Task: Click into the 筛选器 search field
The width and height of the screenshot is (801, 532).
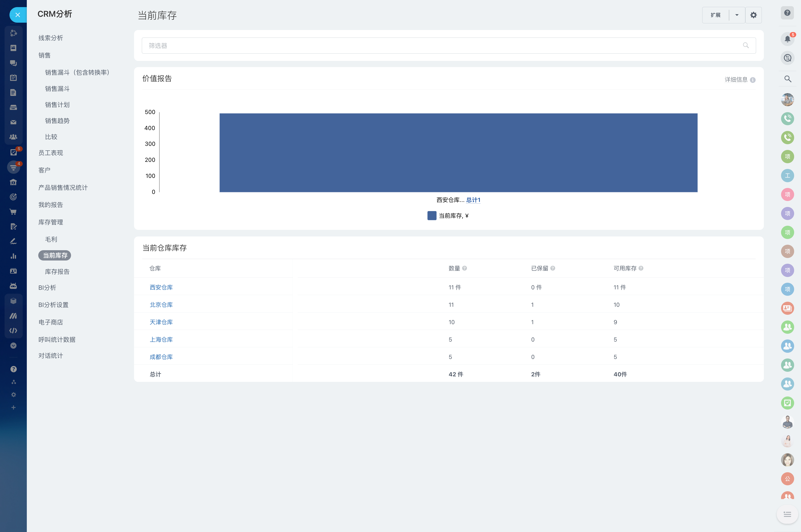Action: (x=442, y=46)
